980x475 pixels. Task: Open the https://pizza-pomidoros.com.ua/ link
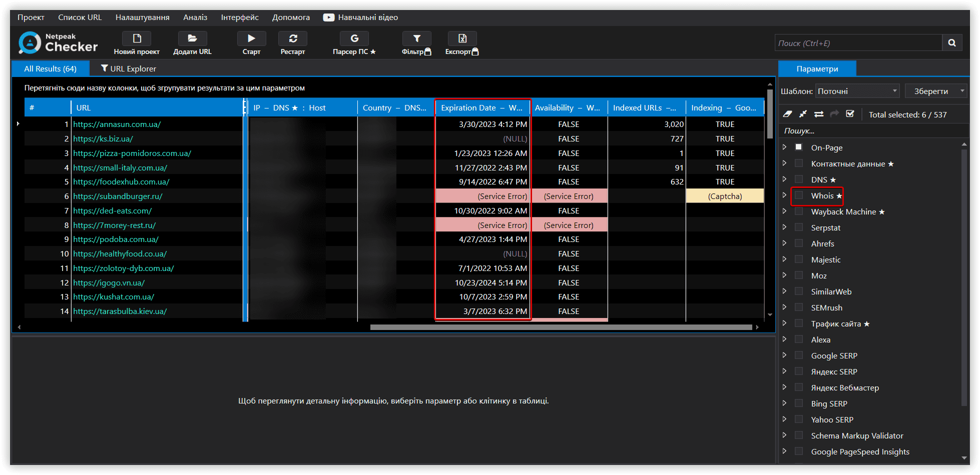click(132, 153)
